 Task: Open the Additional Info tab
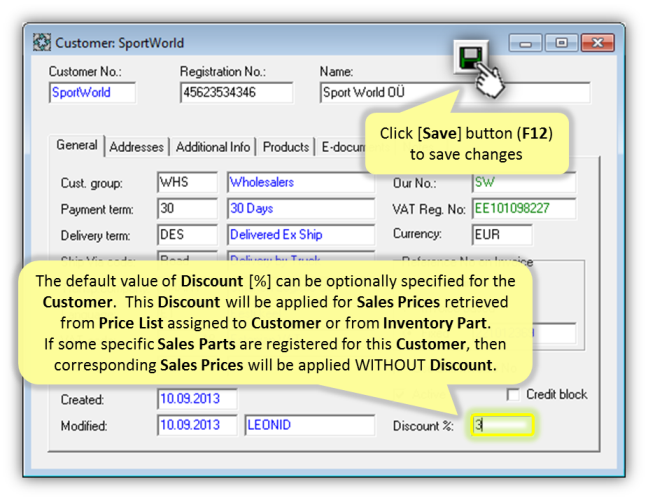tap(213, 147)
